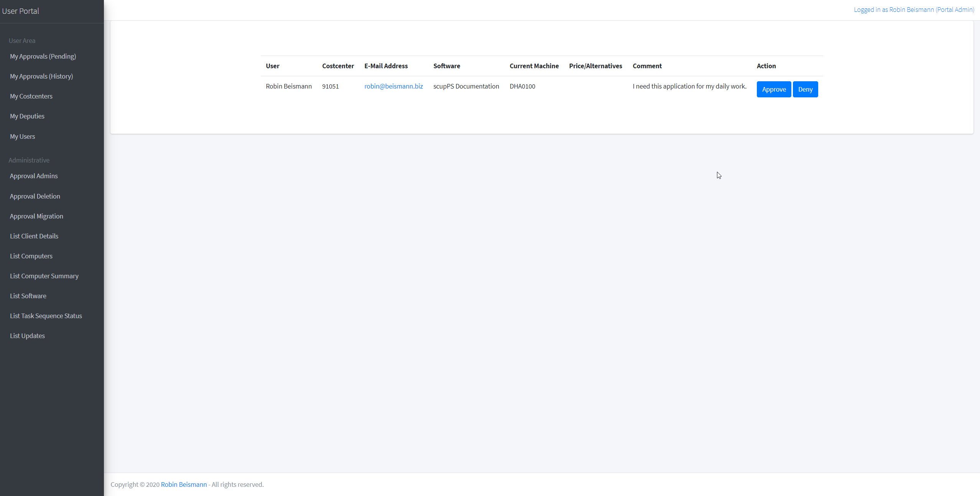Go to My Approvals (History)

(41, 76)
